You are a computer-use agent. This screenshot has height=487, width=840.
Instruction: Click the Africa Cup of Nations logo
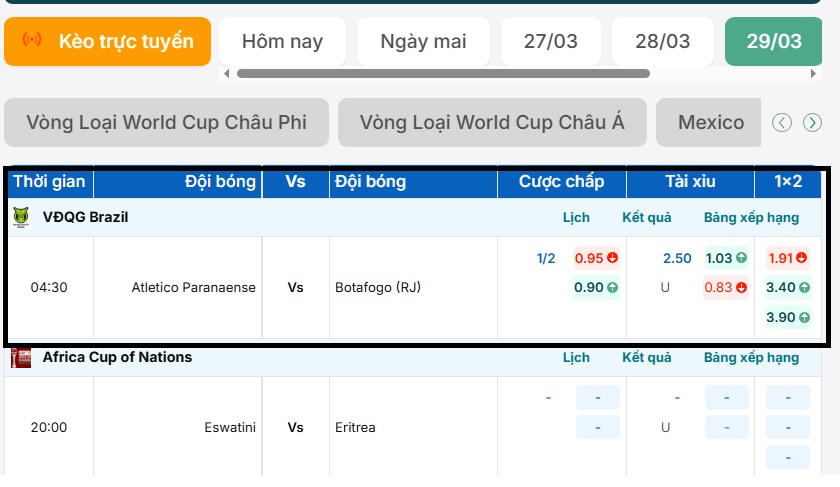(x=21, y=357)
